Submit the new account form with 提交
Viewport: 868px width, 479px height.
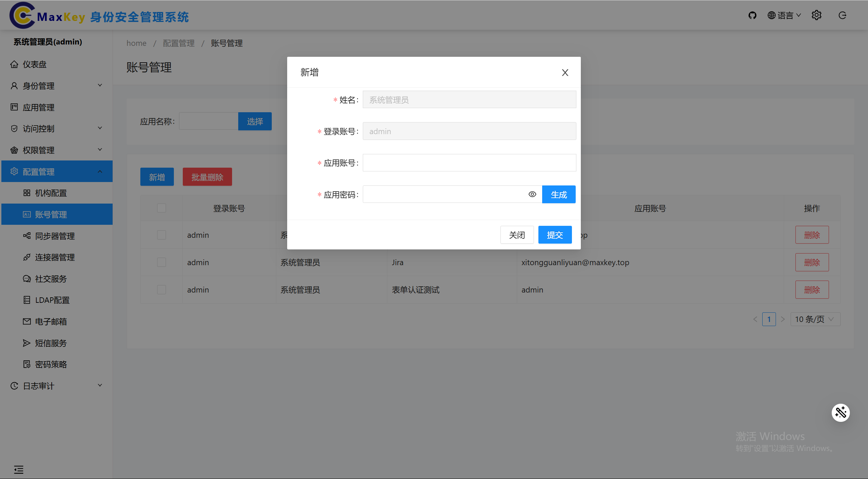click(555, 235)
